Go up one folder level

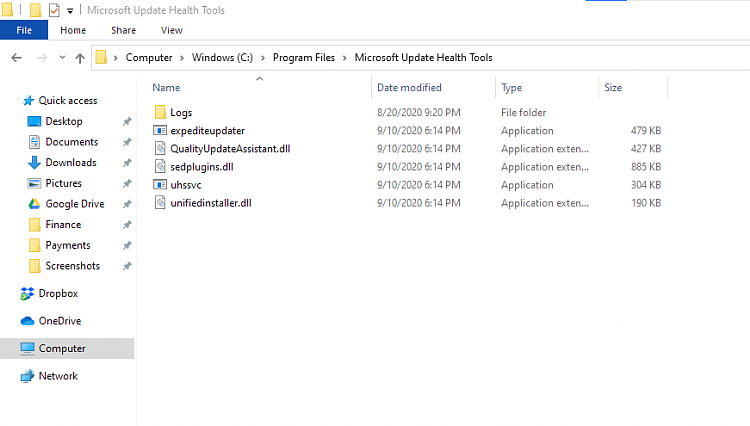pyautogui.click(x=80, y=58)
